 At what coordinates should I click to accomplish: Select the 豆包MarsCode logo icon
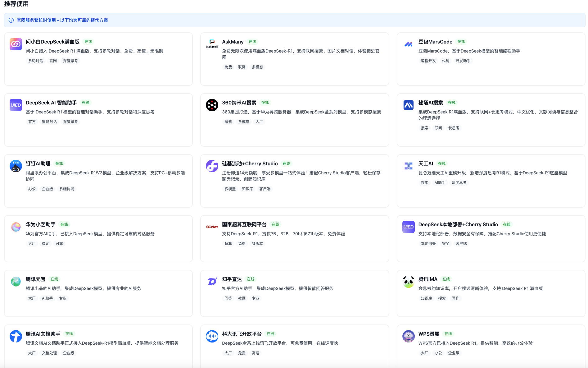click(x=409, y=44)
